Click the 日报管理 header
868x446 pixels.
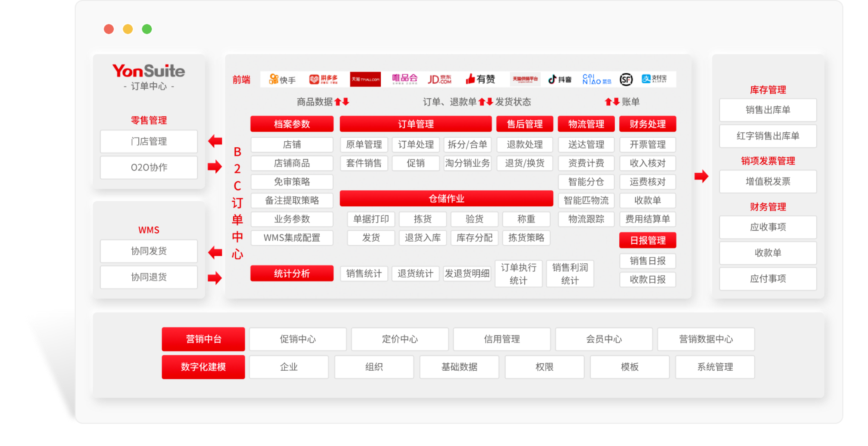647,240
